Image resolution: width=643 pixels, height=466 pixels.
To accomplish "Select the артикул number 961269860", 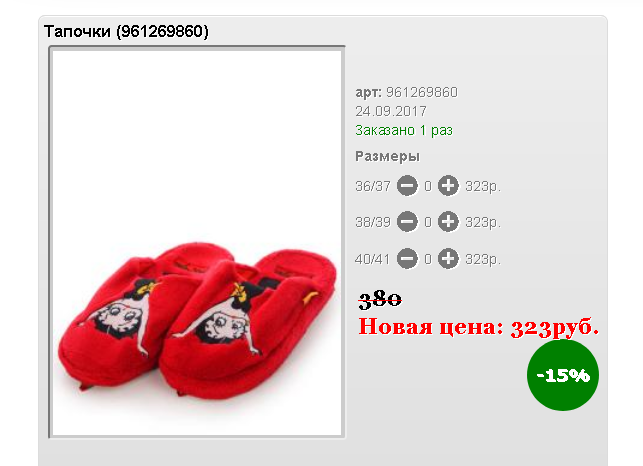I will (422, 92).
